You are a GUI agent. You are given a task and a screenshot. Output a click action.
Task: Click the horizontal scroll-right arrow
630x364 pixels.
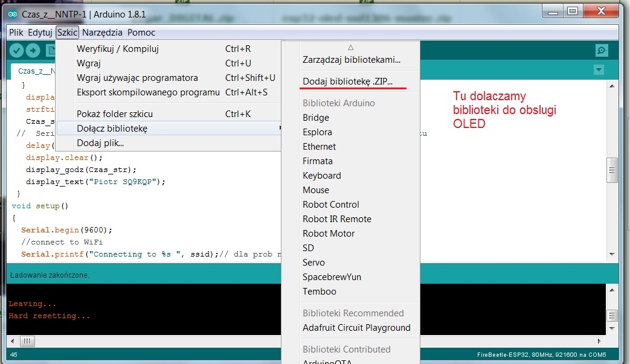(x=599, y=341)
